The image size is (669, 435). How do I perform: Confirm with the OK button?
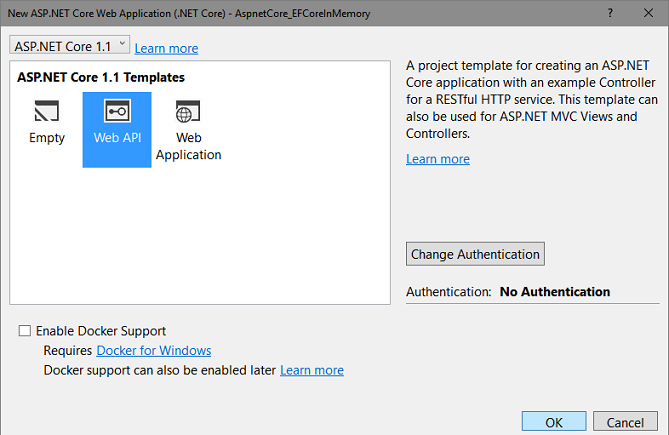pos(554,422)
